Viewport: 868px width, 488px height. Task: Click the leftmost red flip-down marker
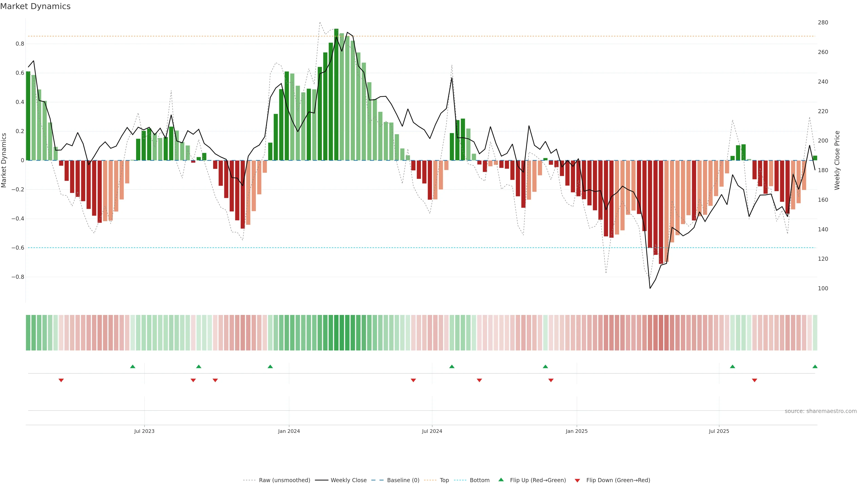tap(61, 380)
